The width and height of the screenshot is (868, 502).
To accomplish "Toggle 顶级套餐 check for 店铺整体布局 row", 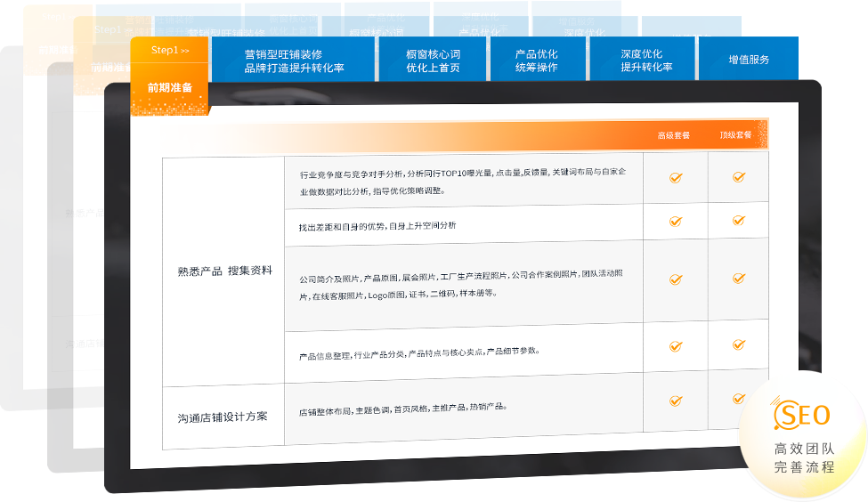I will 738,400.
